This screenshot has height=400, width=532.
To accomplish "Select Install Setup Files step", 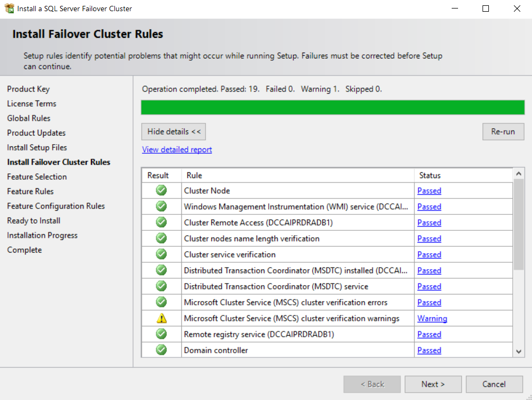I will [37, 147].
